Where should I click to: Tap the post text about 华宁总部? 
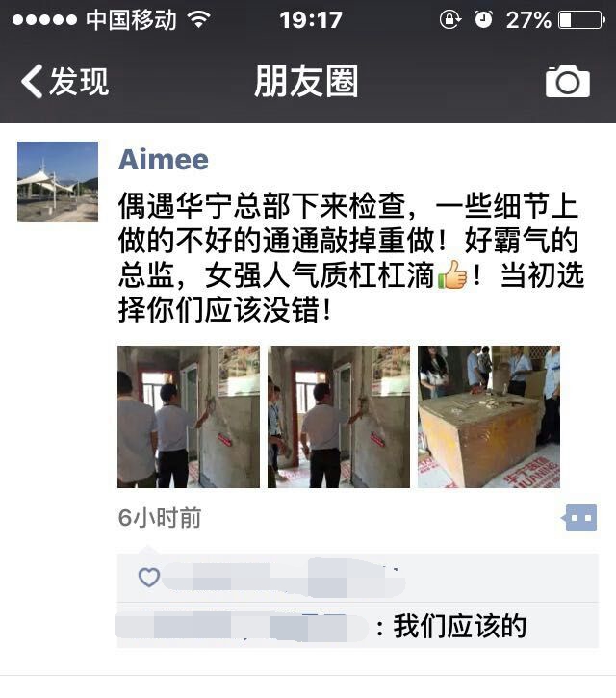[x=350, y=257]
